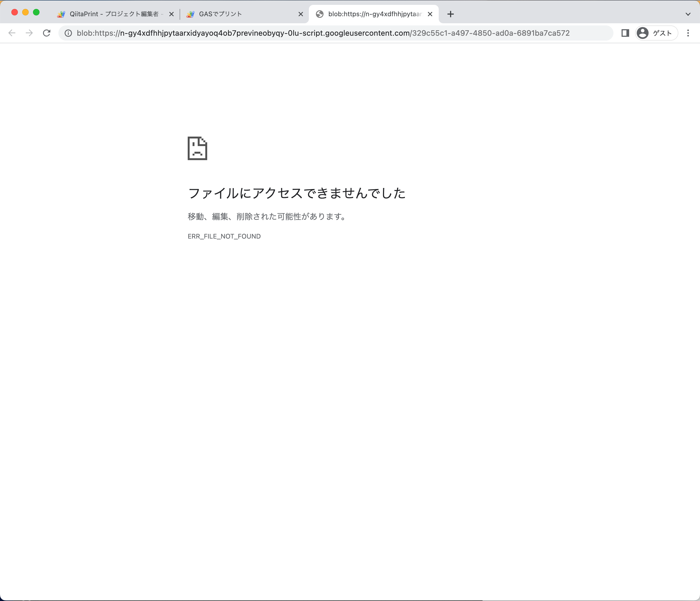Screen dimensions: 700x601
Task: Close the GASでプリント tab
Action: point(301,14)
